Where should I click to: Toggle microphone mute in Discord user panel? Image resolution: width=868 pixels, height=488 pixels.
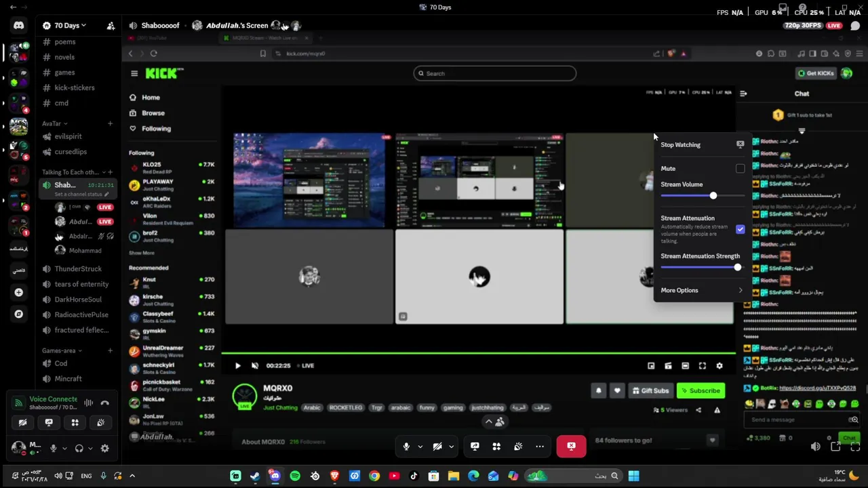tap(53, 448)
